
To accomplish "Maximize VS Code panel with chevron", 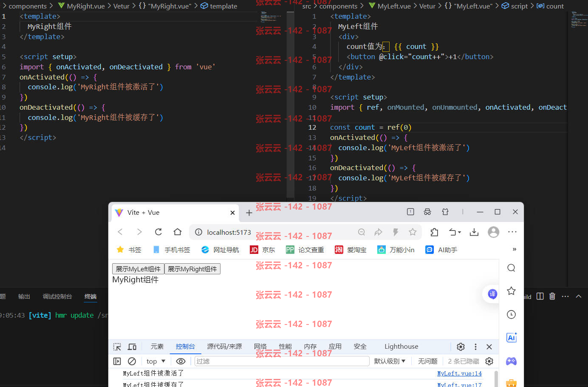I will 579,296.
